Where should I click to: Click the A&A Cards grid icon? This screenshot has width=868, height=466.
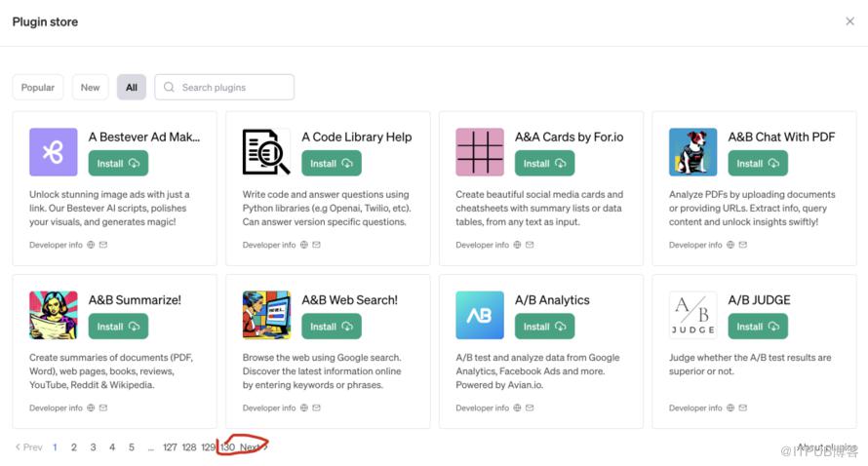tap(480, 152)
